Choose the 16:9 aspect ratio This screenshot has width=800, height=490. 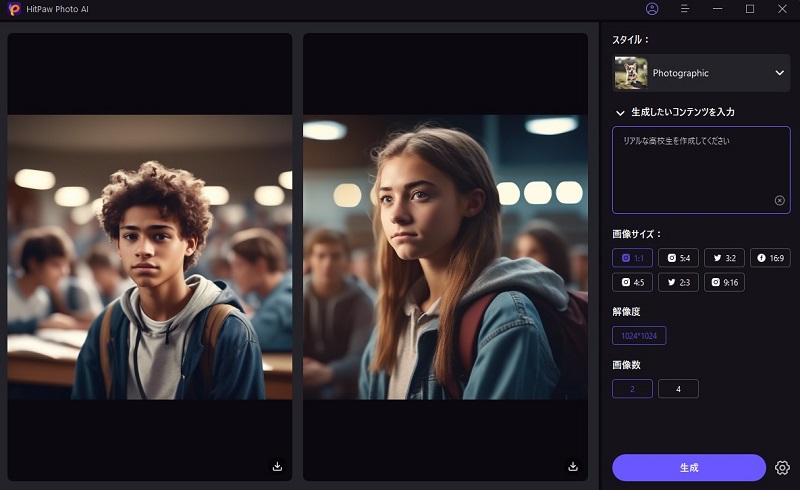click(x=770, y=258)
